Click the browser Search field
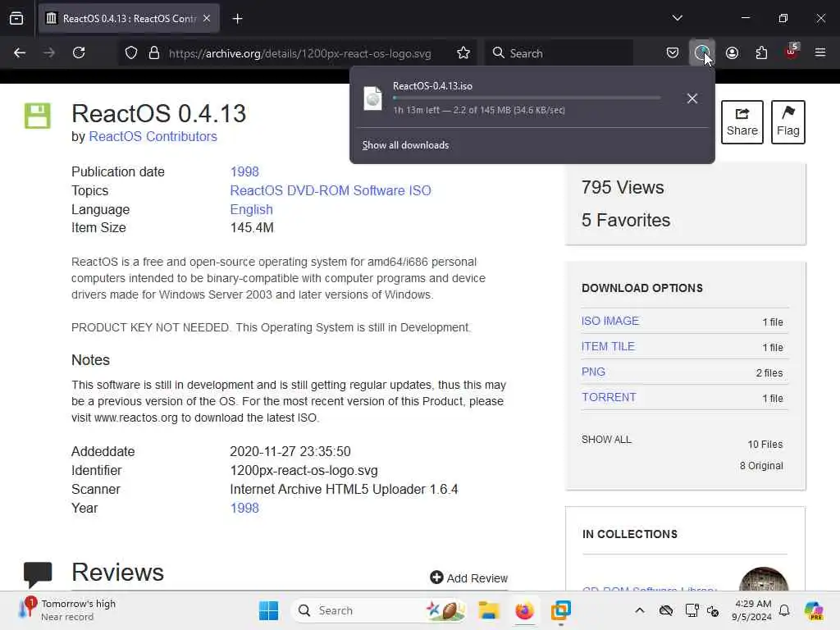Viewport: 840px width, 630px height. (559, 53)
